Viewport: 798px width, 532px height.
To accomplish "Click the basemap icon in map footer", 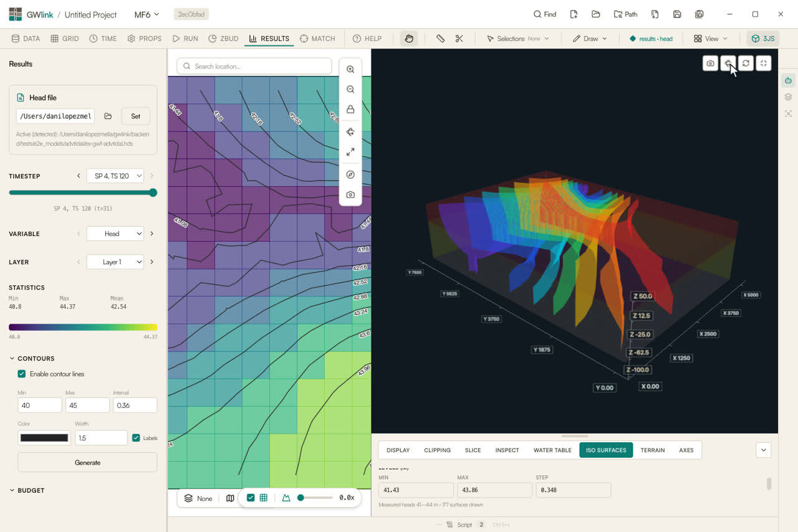I will point(230,498).
